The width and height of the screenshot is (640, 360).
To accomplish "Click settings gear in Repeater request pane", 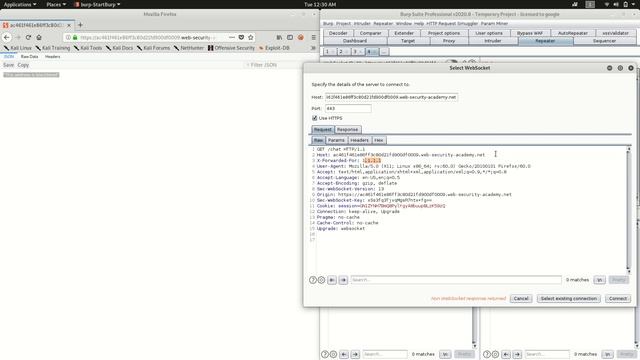I will click(333, 354).
